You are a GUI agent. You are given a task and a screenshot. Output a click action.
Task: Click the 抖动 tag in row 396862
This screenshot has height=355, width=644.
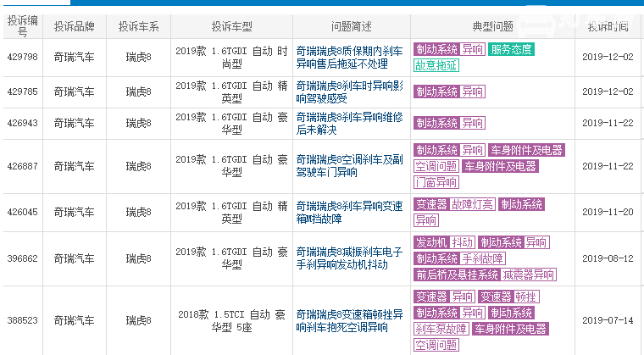[462, 242]
